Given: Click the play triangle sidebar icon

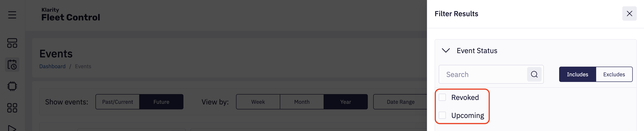Looking at the screenshot, I should pos(12,128).
